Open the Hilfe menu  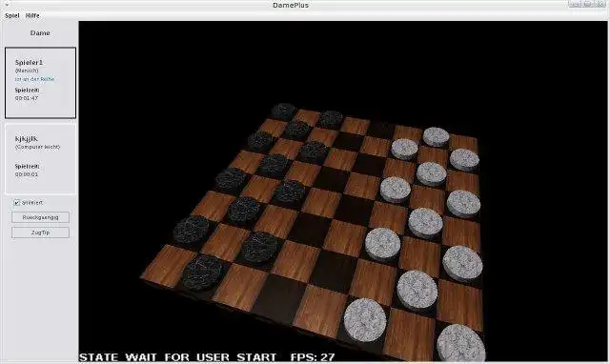tap(32, 15)
